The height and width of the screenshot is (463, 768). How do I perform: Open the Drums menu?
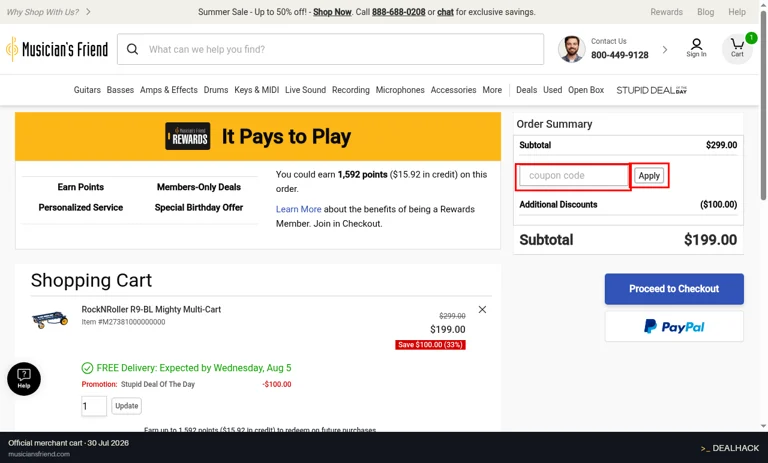tap(216, 90)
